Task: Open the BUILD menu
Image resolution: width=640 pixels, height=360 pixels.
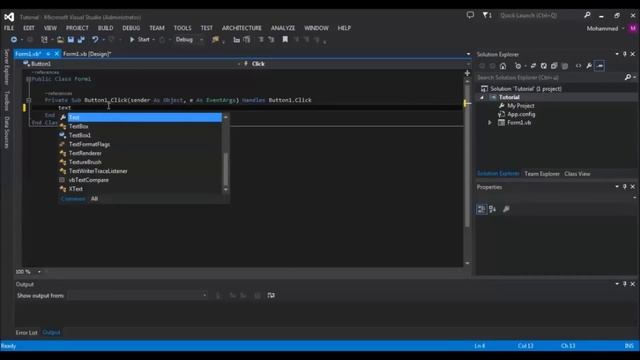Action: pyautogui.click(x=105, y=28)
